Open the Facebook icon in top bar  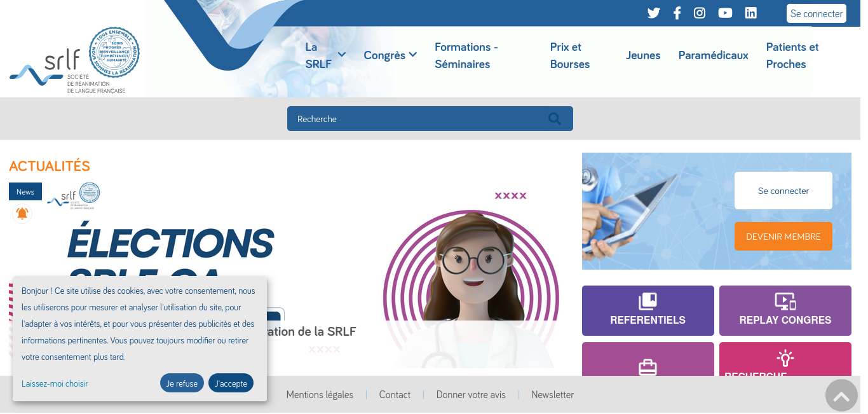click(677, 13)
